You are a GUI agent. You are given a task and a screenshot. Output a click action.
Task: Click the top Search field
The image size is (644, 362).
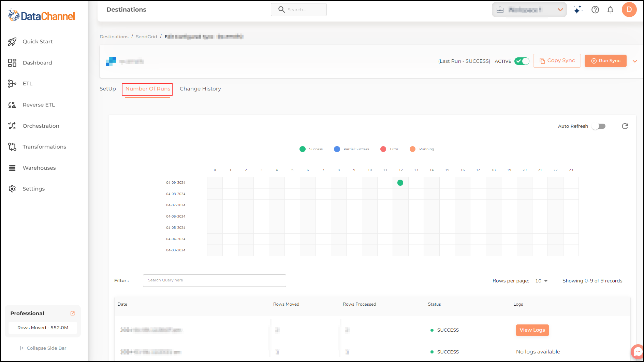299,10
